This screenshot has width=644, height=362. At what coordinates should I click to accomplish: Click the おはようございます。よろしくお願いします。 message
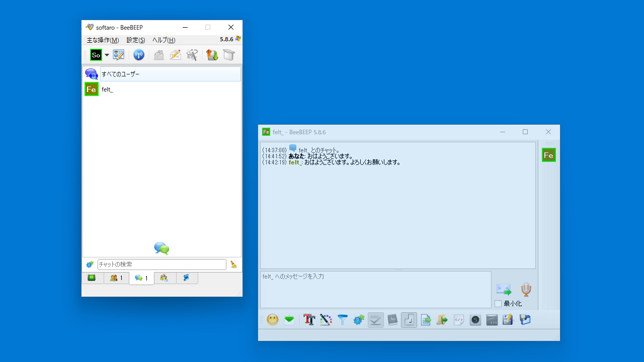click(352, 162)
